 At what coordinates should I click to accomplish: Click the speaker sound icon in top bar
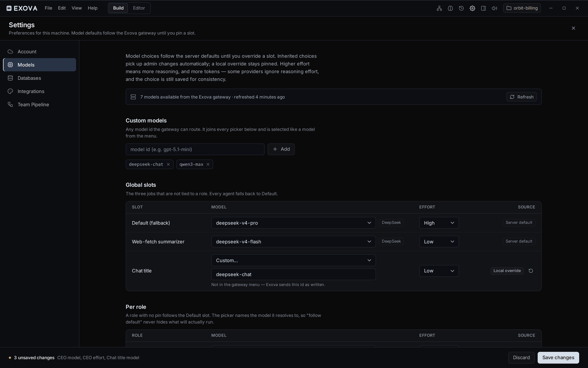point(494,8)
